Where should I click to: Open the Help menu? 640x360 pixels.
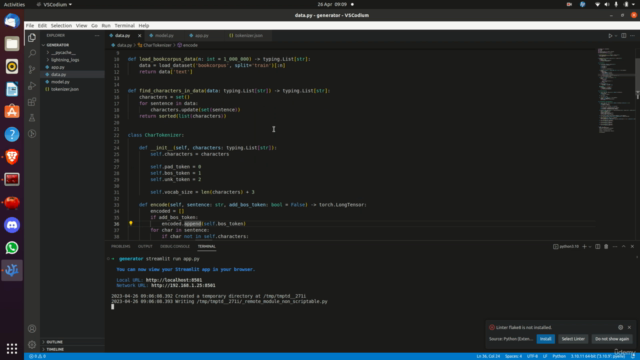144,26
